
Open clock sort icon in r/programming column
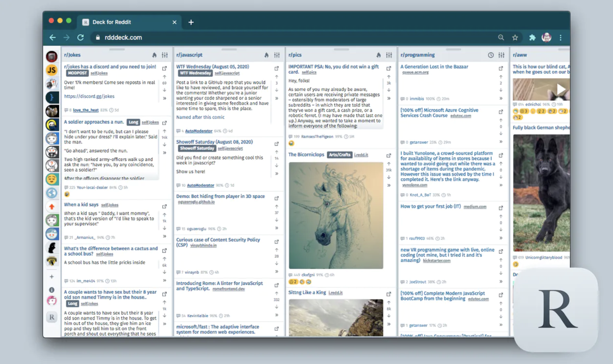(491, 55)
